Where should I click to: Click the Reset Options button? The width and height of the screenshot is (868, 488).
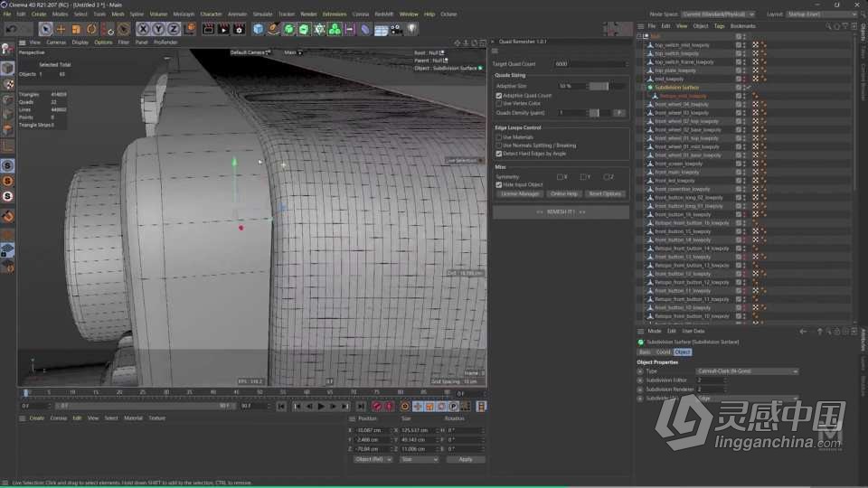pyautogui.click(x=605, y=194)
